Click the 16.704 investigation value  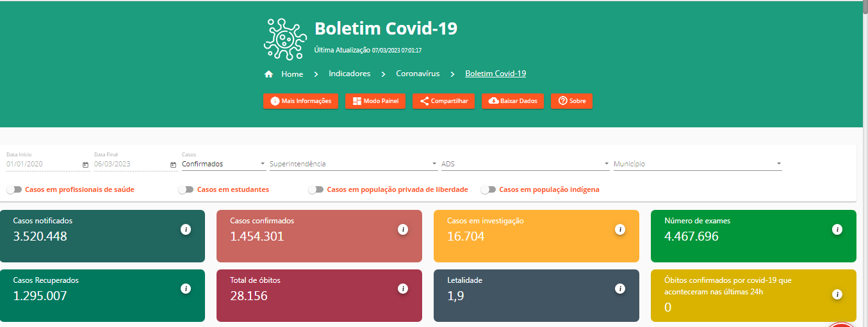coord(466,236)
